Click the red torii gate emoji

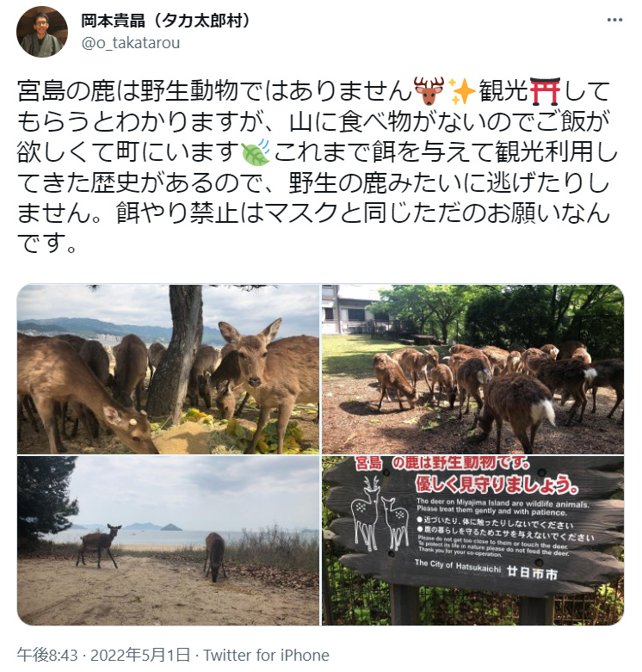click(x=545, y=91)
